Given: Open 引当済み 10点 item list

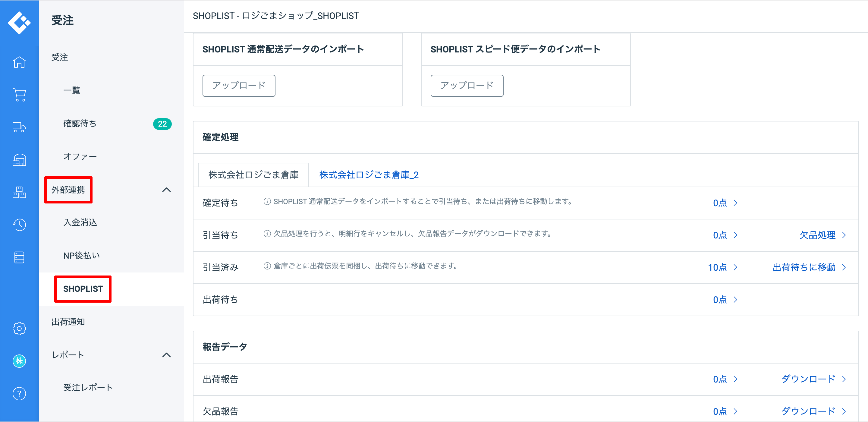Looking at the screenshot, I should point(722,267).
